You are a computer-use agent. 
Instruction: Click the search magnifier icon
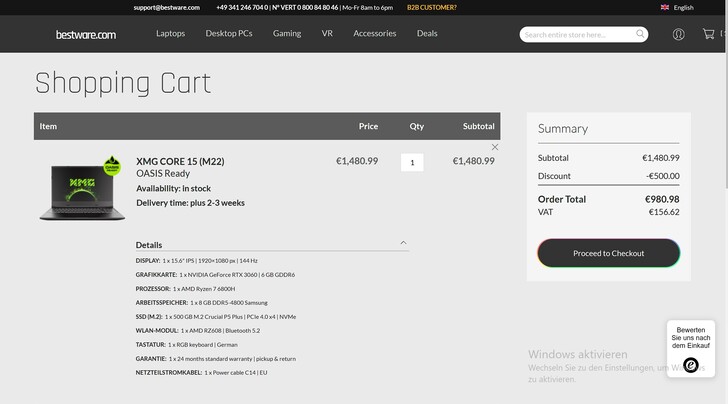point(640,34)
